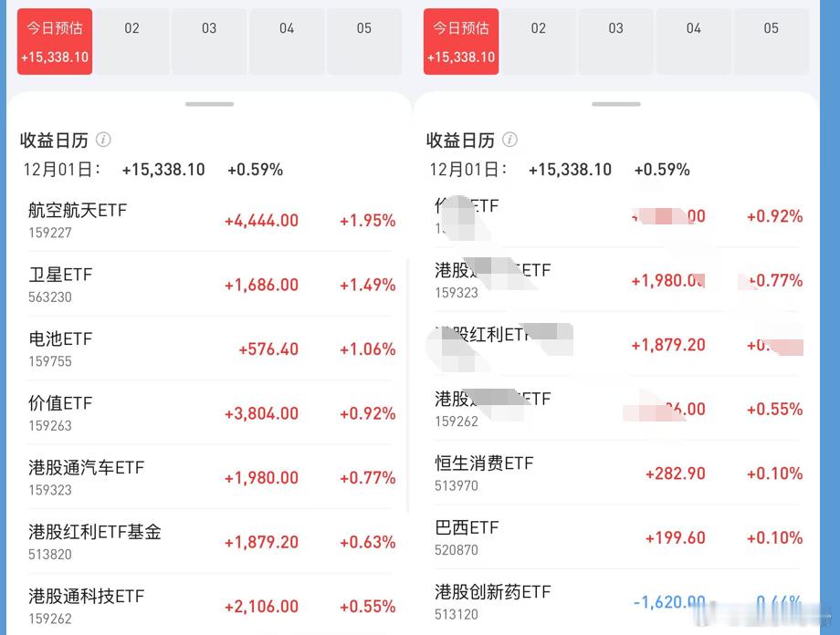Click info icon beside right 收益日历 title
Screen dimensions: 840x635
pyautogui.click(x=509, y=140)
